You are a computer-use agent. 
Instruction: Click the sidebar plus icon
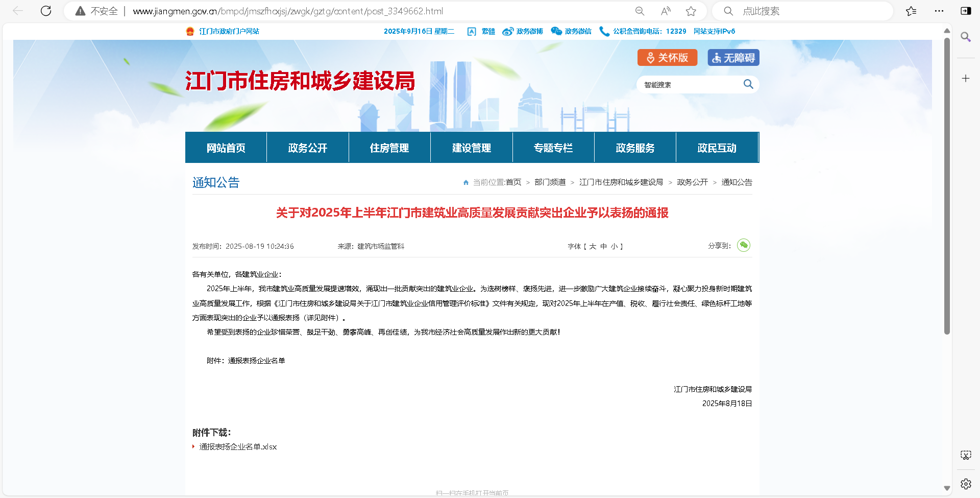coord(966,78)
